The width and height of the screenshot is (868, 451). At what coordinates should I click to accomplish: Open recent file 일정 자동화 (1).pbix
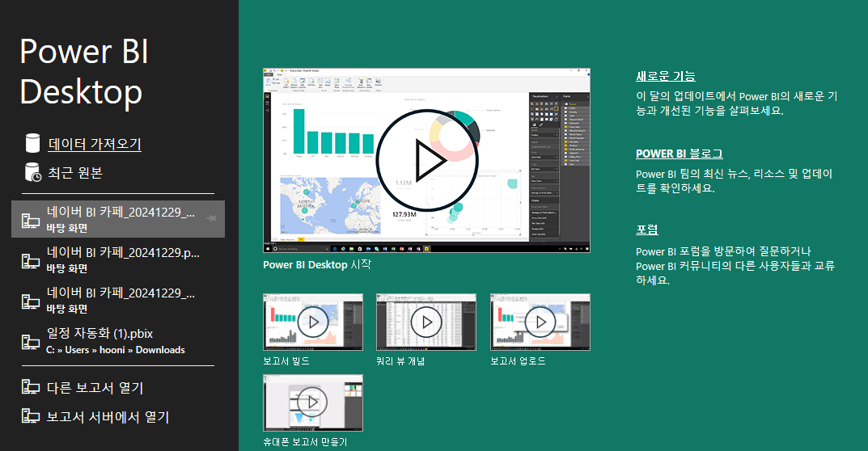[118, 341]
